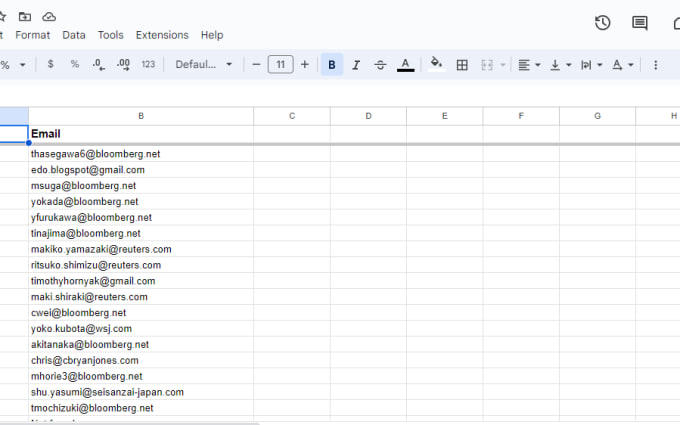Click the move to folder icon

[x=25, y=16]
